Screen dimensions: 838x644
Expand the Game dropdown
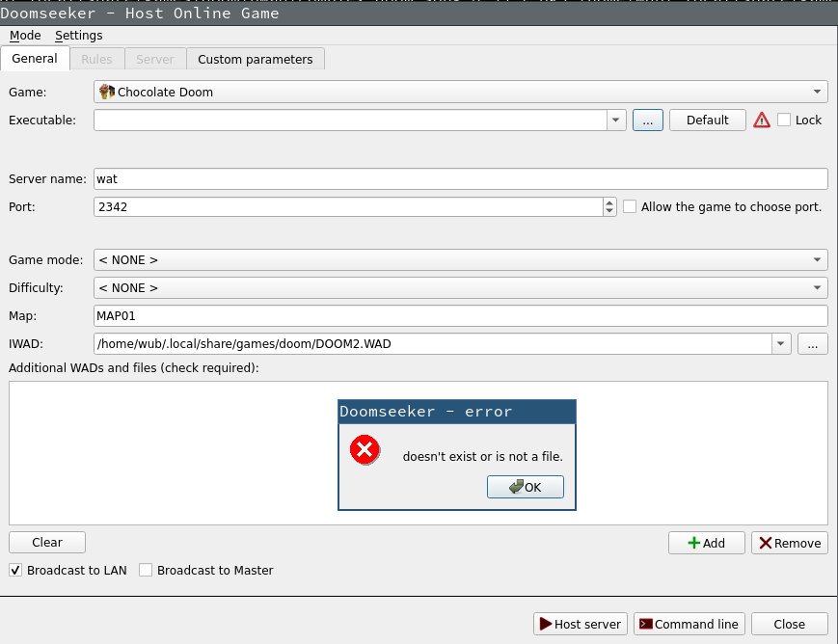[817, 93]
